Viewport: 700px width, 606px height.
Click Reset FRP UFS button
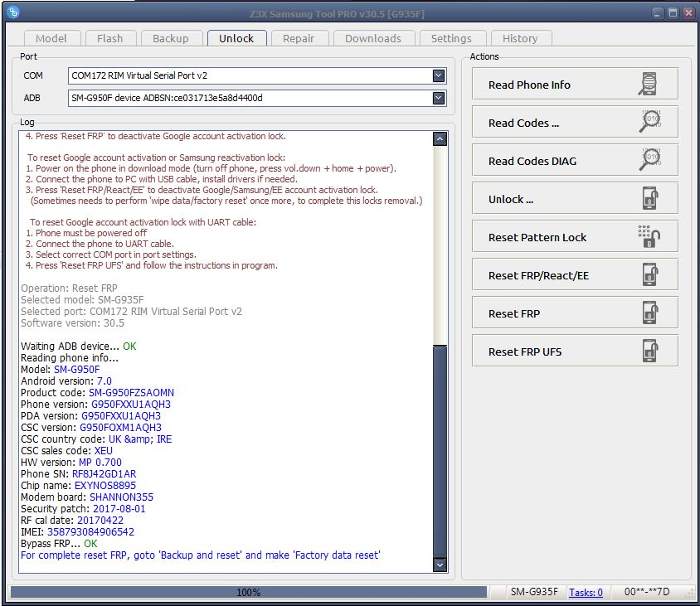(x=575, y=351)
